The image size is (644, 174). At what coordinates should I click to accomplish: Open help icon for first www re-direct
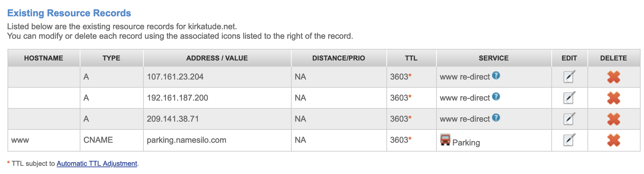496,76
